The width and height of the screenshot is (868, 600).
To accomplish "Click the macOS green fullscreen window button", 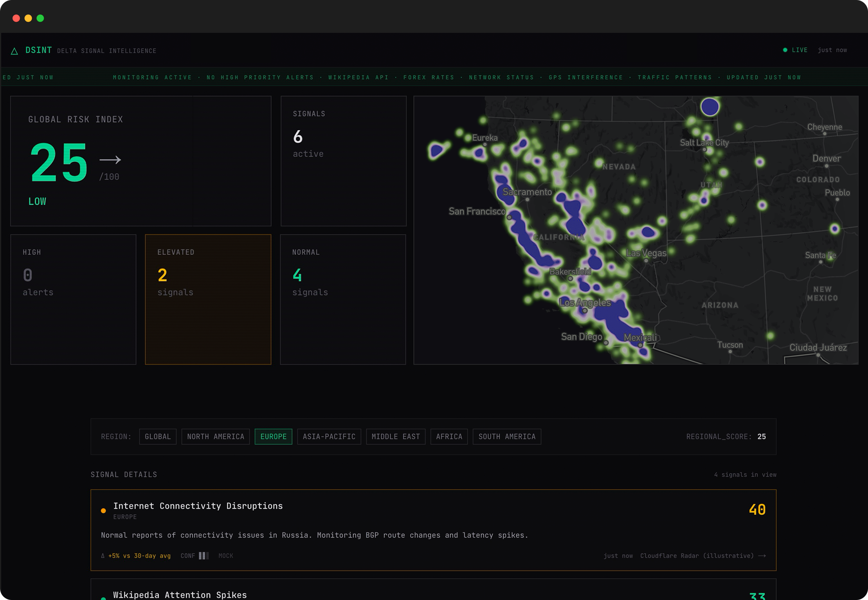I will 40,18.
